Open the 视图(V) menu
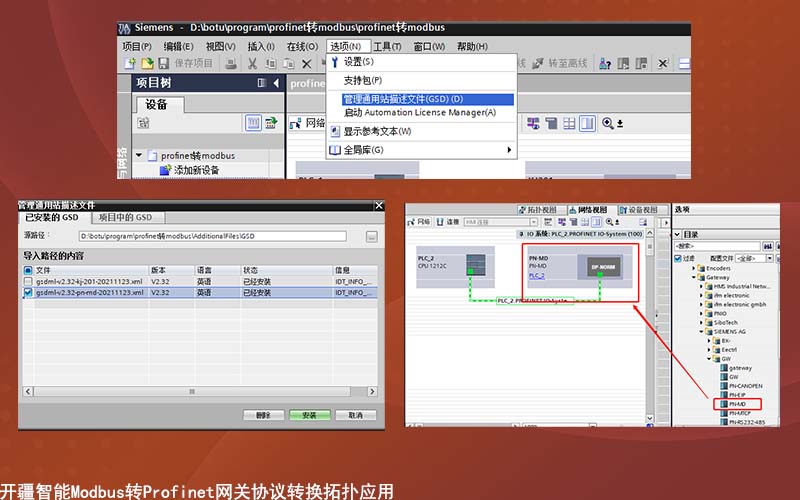The height and width of the screenshot is (500, 800). pyautogui.click(x=220, y=46)
